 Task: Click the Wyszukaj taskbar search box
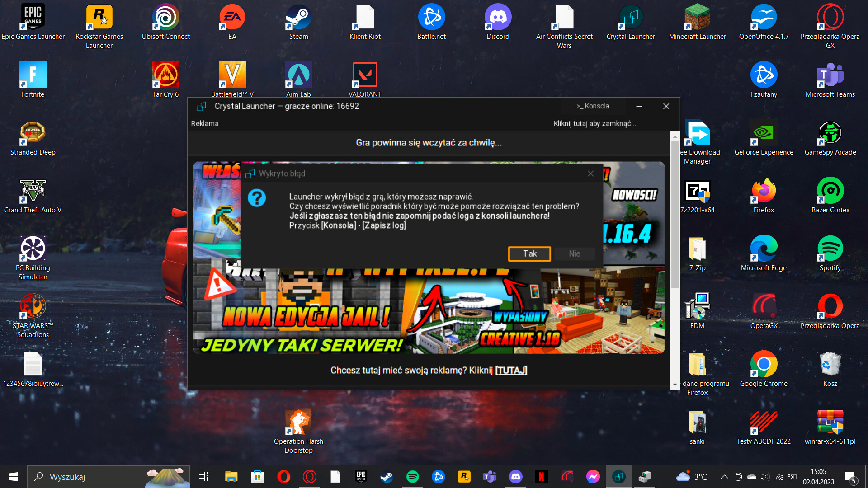[108, 477]
